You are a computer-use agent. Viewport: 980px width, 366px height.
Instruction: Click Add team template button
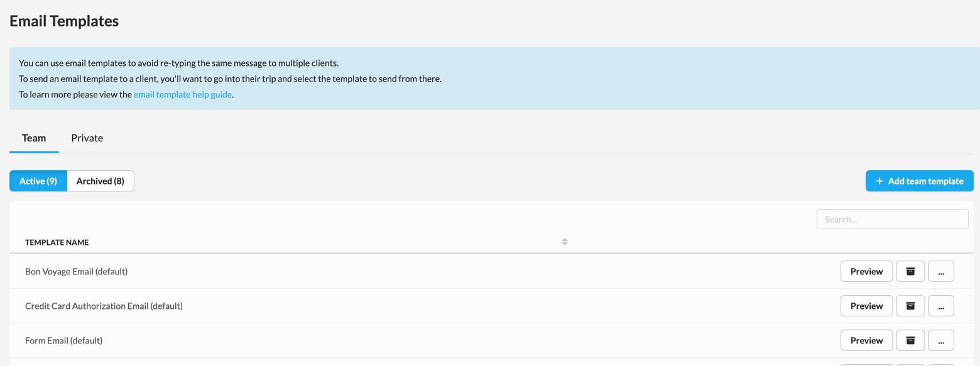click(x=919, y=181)
